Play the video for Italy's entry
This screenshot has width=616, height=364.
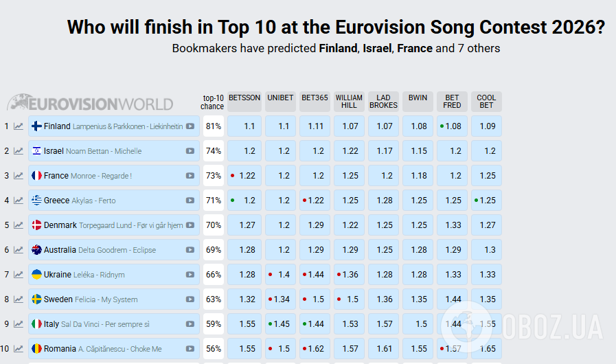coord(190,324)
